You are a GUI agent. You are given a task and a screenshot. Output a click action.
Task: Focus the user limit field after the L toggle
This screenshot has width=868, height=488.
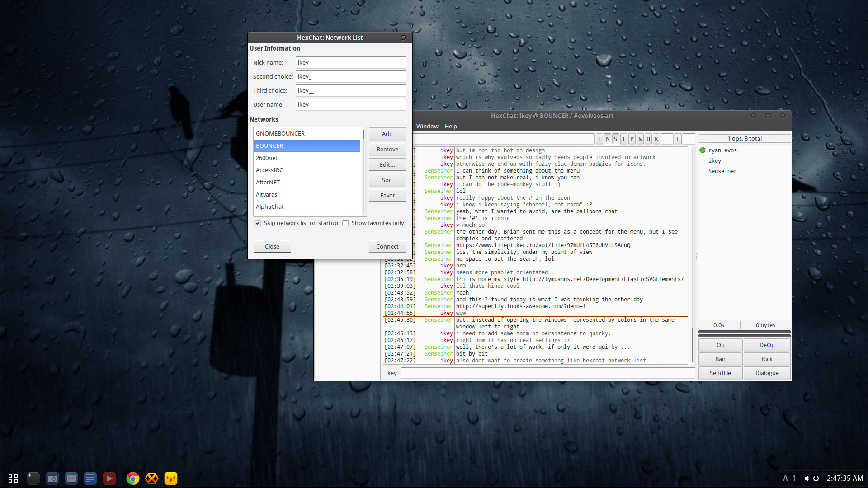[x=689, y=139]
